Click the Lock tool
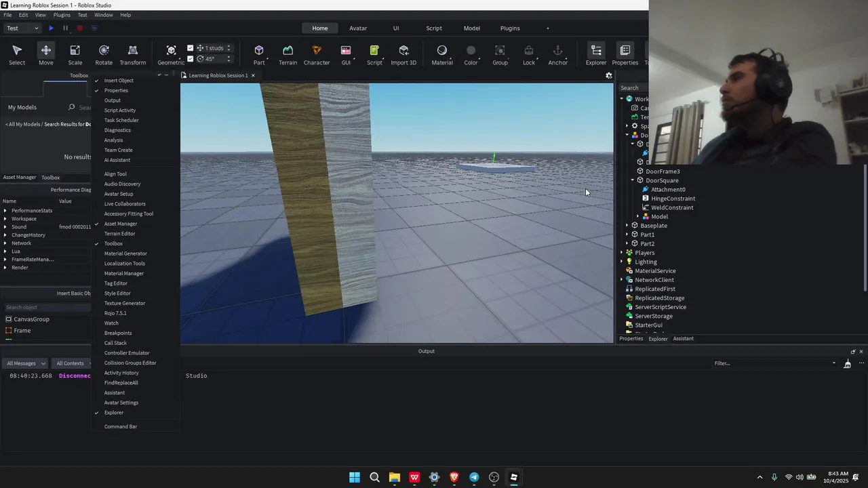The image size is (868, 488). pos(529,55)
